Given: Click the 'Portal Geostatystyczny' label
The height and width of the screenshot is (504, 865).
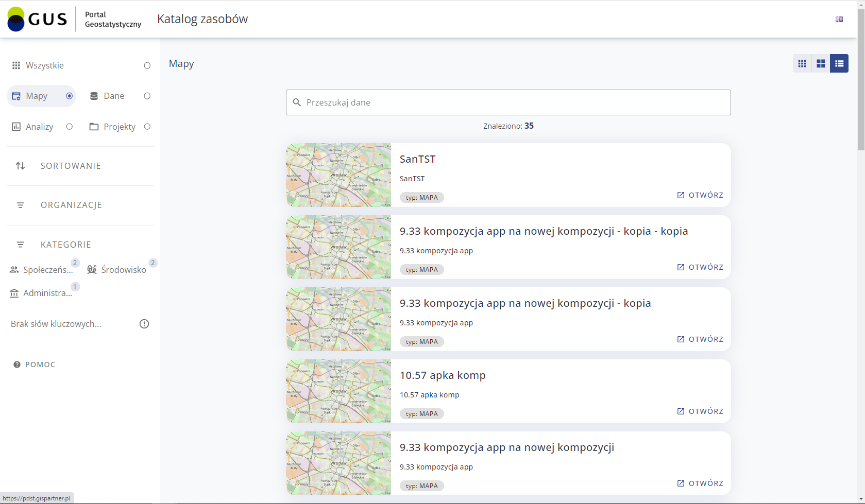Looking at the screenshot, I should [x=113, y=20].
